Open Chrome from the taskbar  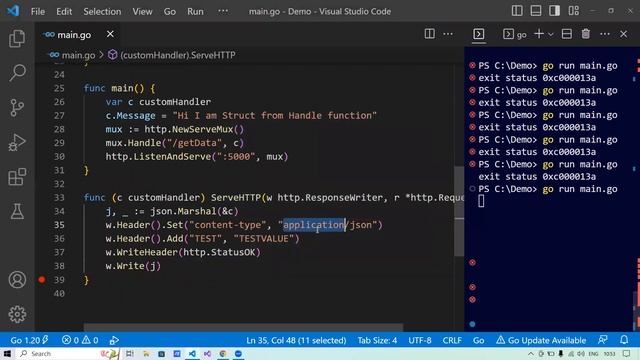(223, 353)
